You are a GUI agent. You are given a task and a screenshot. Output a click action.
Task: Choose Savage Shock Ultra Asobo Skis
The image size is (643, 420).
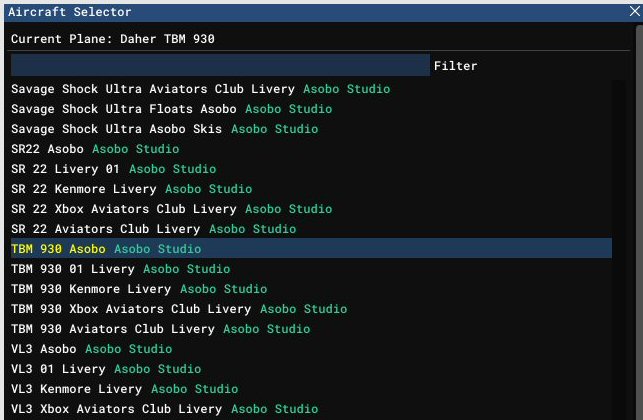click(311, 129)
